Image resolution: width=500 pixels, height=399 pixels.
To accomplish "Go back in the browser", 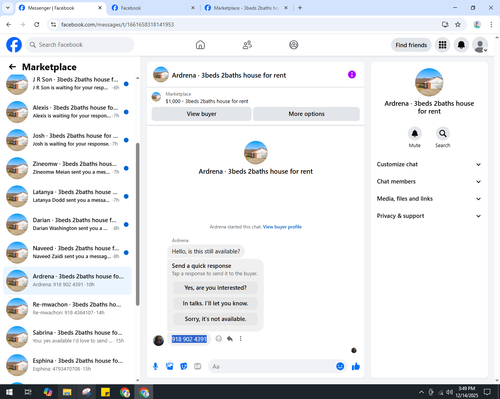I will point(9,24).
